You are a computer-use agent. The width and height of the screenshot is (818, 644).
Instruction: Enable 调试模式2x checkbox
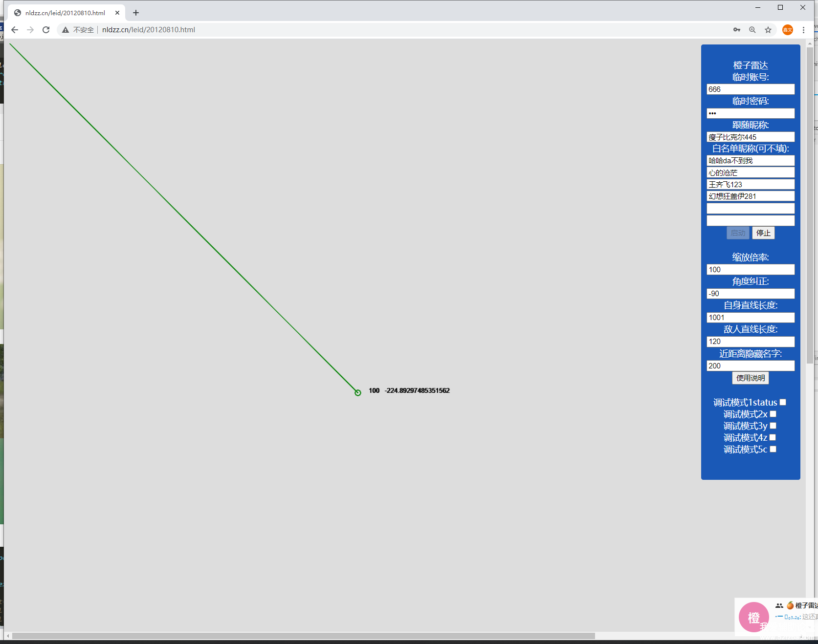[773, 414]
